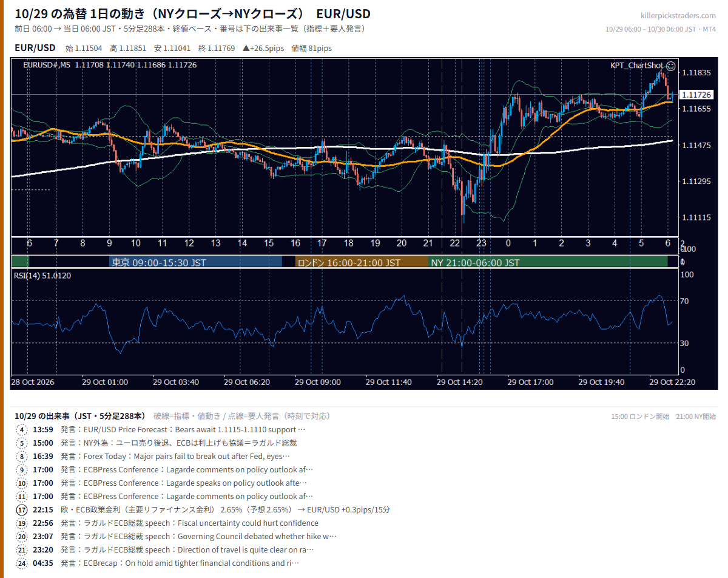Click the 15:00 ロンドン開始 note at right
This screenshot has width=728, height=578.
click(x=640, y=416)
